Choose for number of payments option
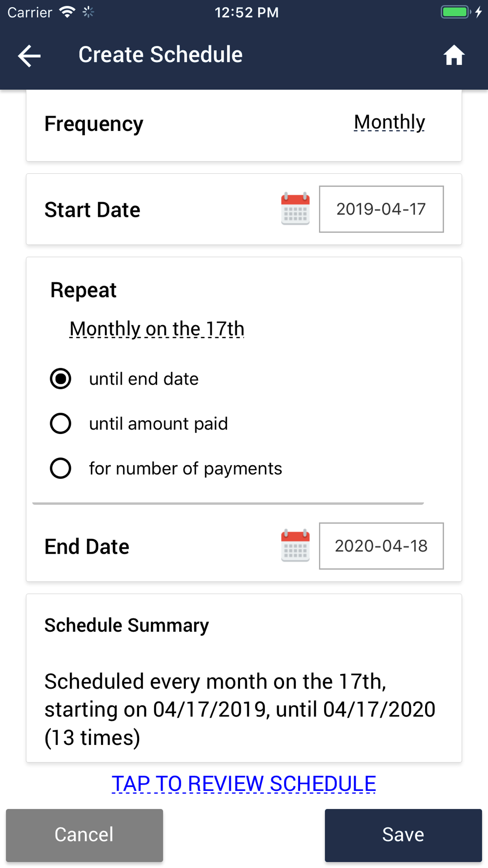The width and height of the screenshot is (488, 868). 166,469
